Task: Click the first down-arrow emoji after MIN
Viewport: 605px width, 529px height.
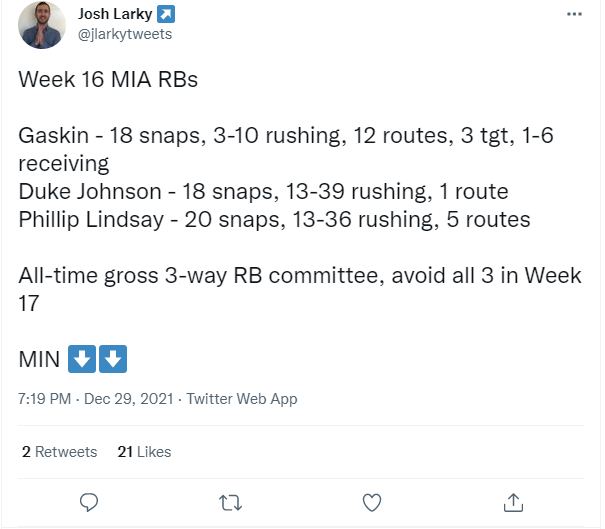Action: tap(82, 359)
